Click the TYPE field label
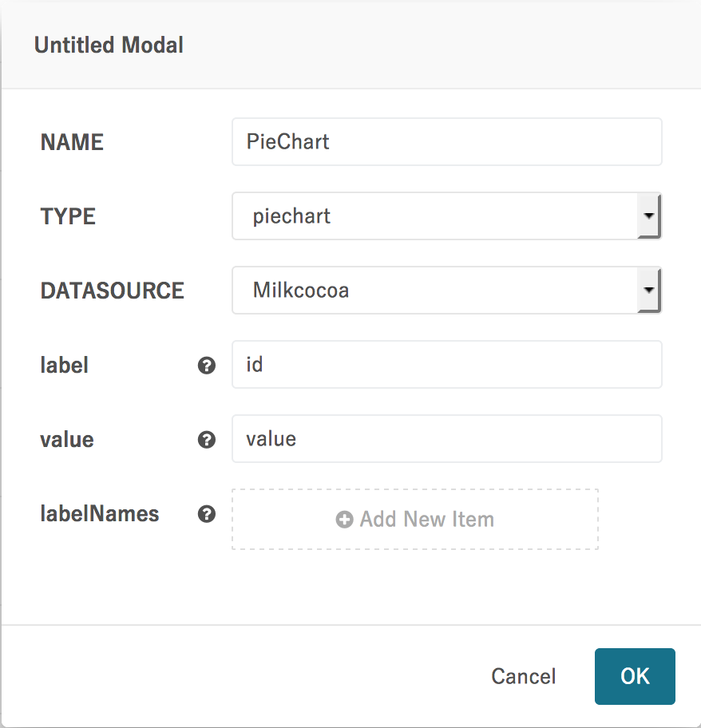 click(x=68, y=216)
